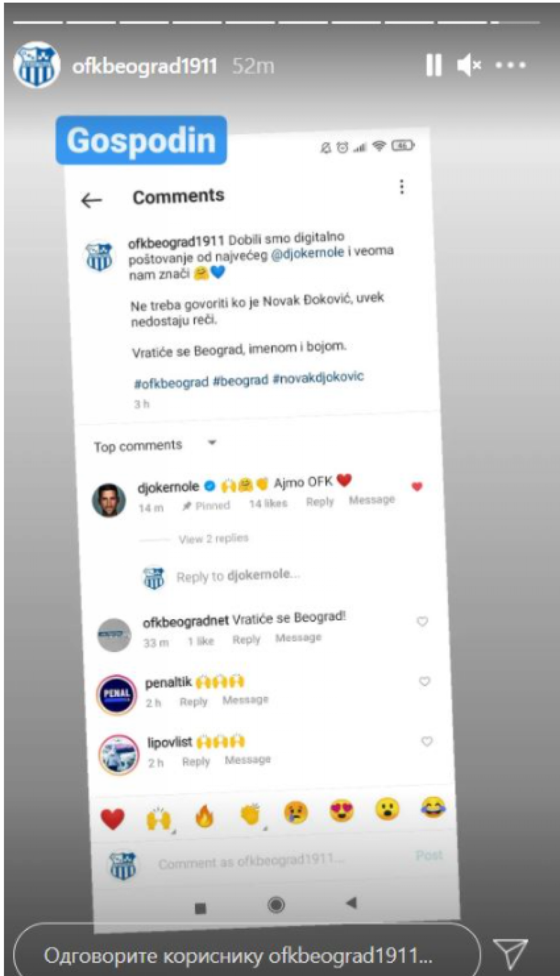The height and width of the screenshot is (976, 560).
Task: Click the Reply to djokernole input field
Action: (238, 576)
